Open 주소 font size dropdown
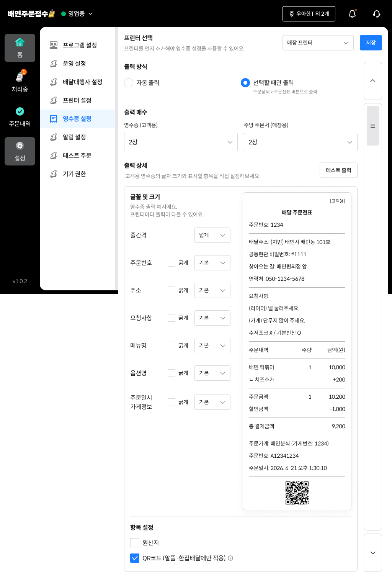The height and width of the screenshot is (578, 392). pyautogui.click(x=212, y=290)
